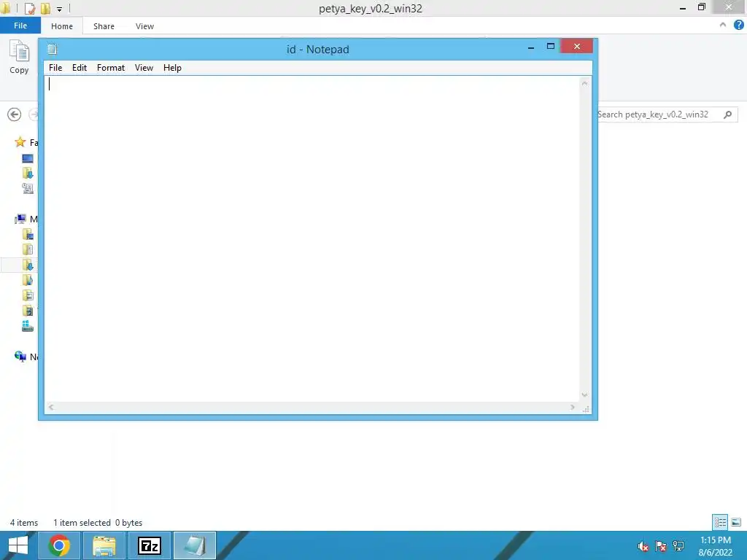Open Notepad's File menu

click(55, 68)
